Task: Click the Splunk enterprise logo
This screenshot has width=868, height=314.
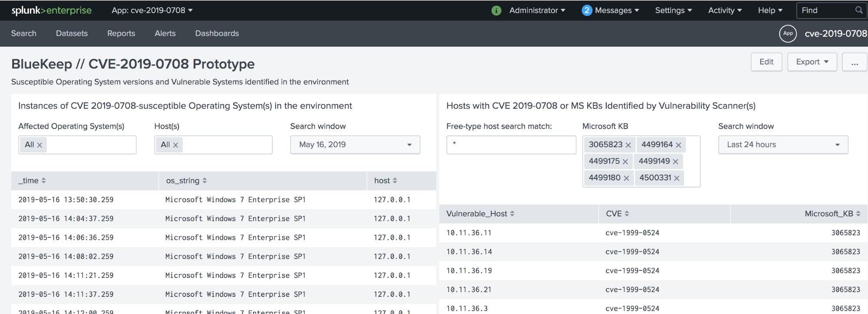Action: click(51, 10)
